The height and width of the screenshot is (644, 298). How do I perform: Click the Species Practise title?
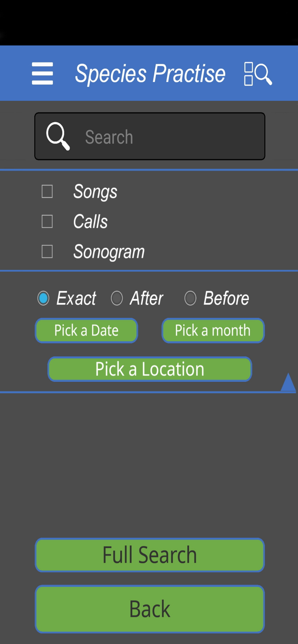150,74
